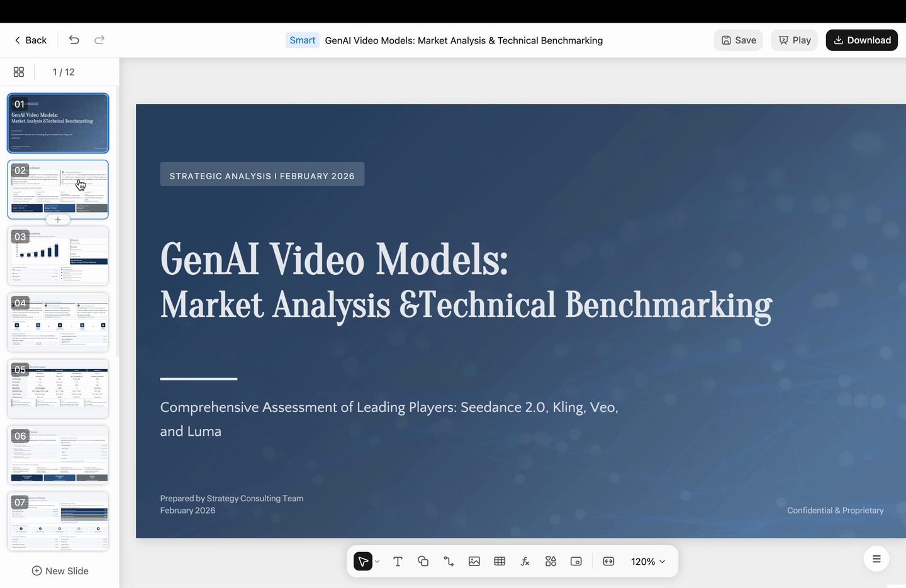Select slide 04 thumbnail
The height and width of the screenshot is (588, 906).
58,322
